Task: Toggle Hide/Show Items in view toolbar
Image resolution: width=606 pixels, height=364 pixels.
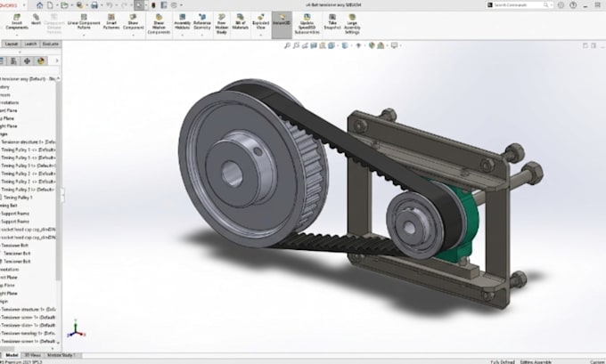Action: point(358,45)
